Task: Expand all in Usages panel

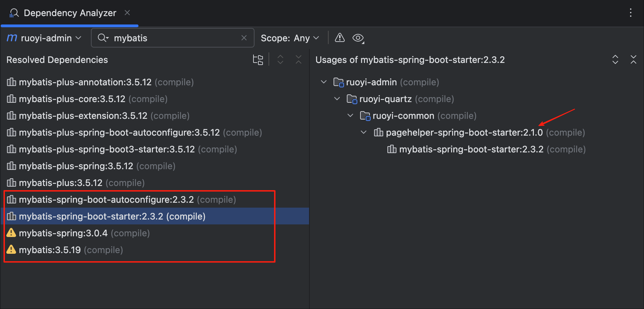Action: (x=615, y=60)
